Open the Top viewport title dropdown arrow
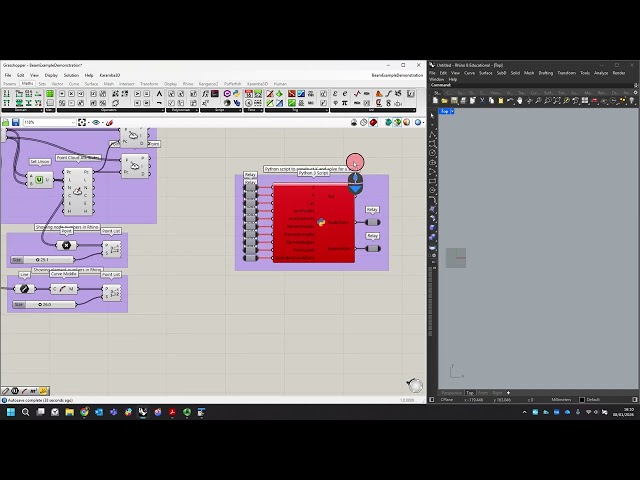This screenshot has width=640, height=480. tap(452, 111)
